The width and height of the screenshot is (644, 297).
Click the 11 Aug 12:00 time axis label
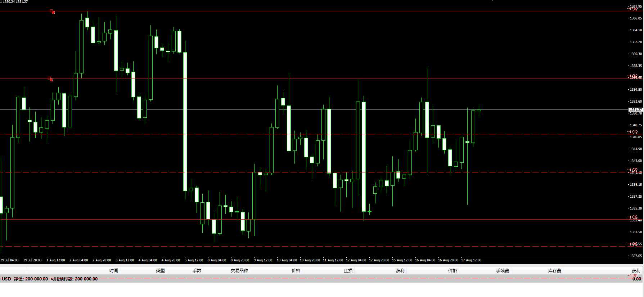click(x=333, y=260)
